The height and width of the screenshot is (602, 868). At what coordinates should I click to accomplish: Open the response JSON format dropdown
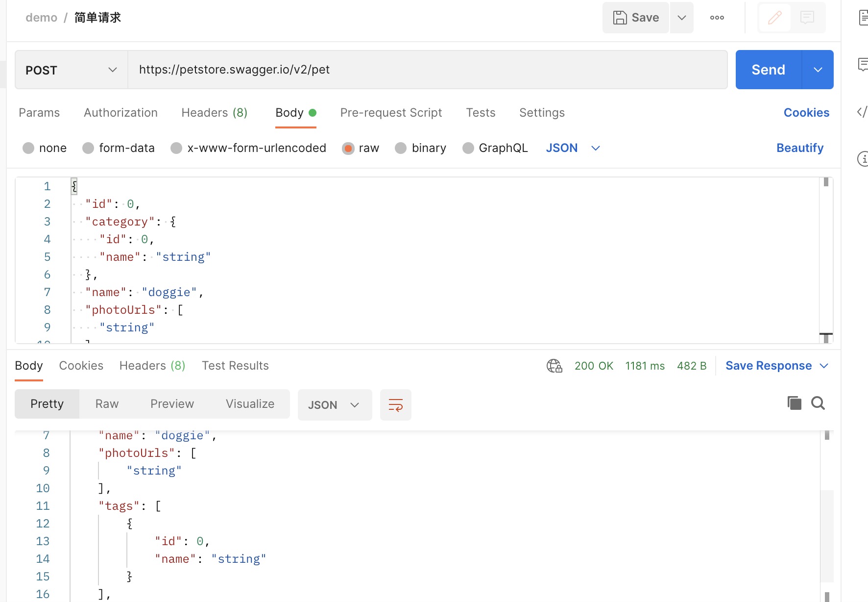click(x=335, y=405)
